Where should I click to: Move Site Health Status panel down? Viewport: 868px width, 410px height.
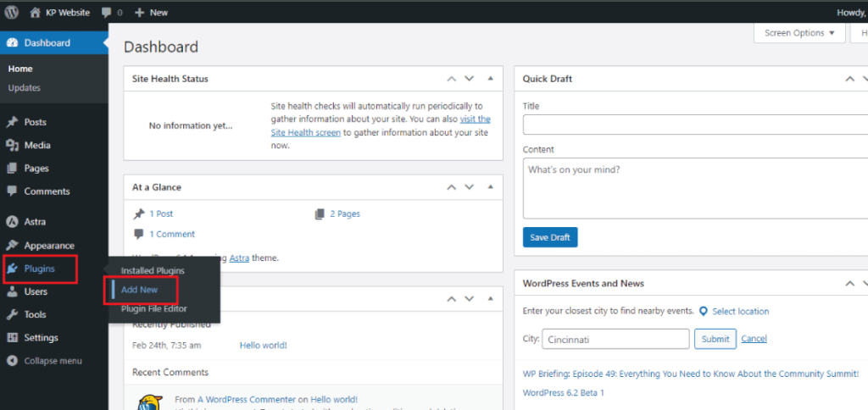[469, 79]
